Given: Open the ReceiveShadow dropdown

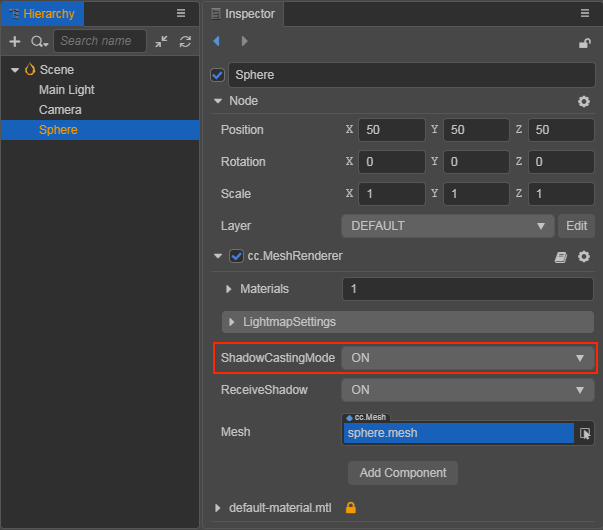Looking at the screenshot, I should [x=467, y=390].
